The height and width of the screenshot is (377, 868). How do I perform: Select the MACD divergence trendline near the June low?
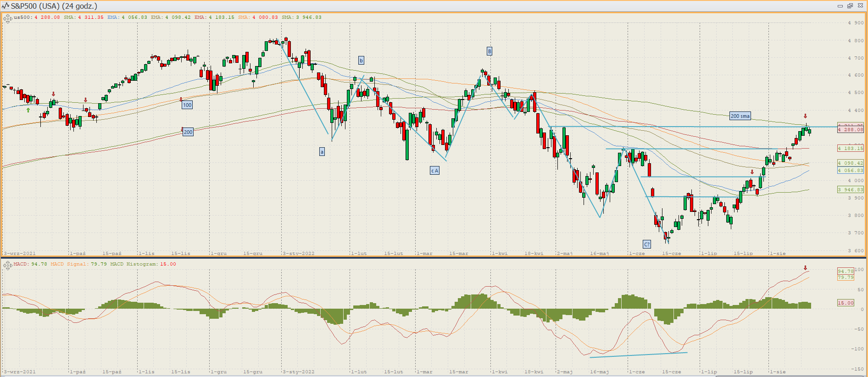tap(639, 355)
